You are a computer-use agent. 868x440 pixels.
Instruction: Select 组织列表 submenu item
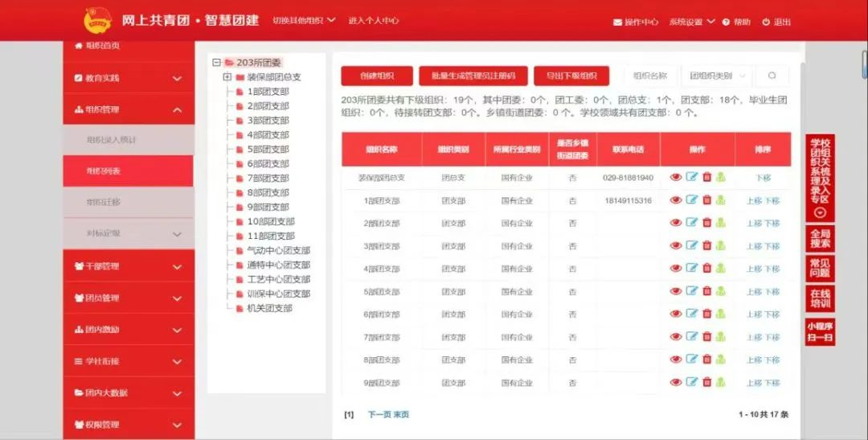coord(129,171)
